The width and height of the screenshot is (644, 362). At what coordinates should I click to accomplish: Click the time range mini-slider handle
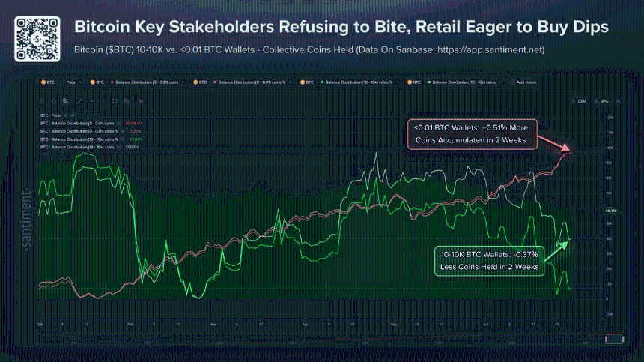614,339
